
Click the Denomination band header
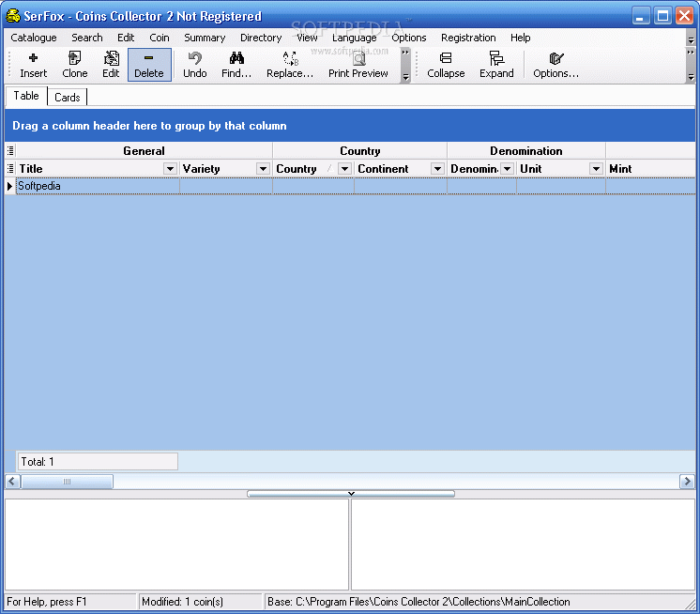525,151
